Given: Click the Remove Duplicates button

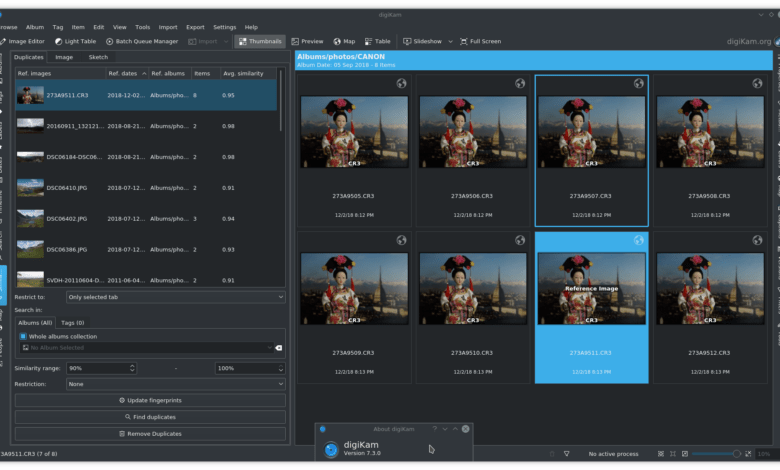Looking at the screenshot, I should pos(150,434).
